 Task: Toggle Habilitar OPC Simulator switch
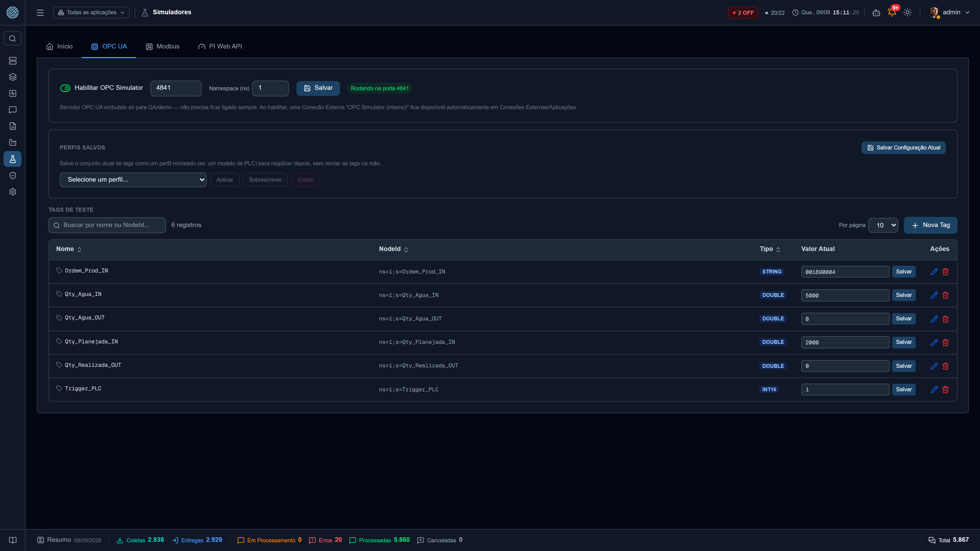tap(65, 88)
